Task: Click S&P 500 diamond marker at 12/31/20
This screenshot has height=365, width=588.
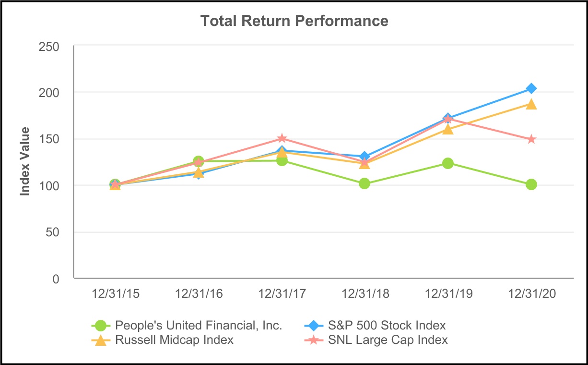Action: [x=531, y=88]
